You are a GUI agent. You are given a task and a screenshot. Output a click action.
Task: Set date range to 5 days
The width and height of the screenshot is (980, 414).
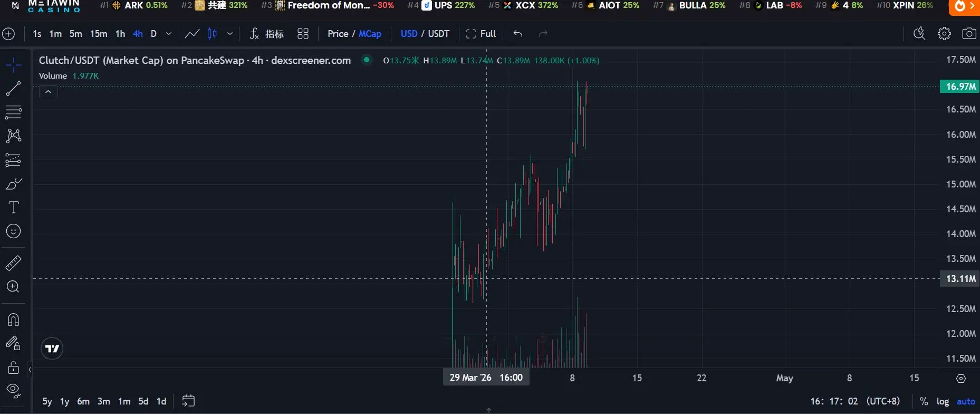(x=143, y=401)
